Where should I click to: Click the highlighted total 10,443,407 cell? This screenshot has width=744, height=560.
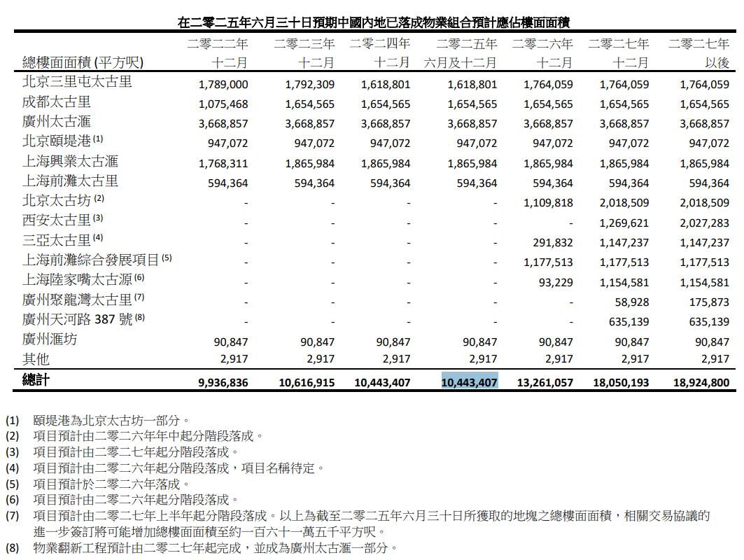[x=469, y=382]
